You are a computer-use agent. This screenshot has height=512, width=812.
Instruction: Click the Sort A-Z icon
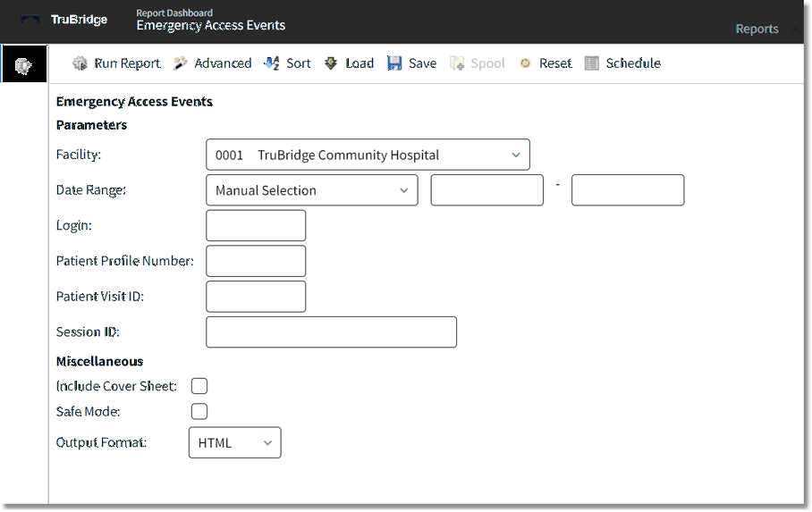pyautogui.click(x=272, y=63)
